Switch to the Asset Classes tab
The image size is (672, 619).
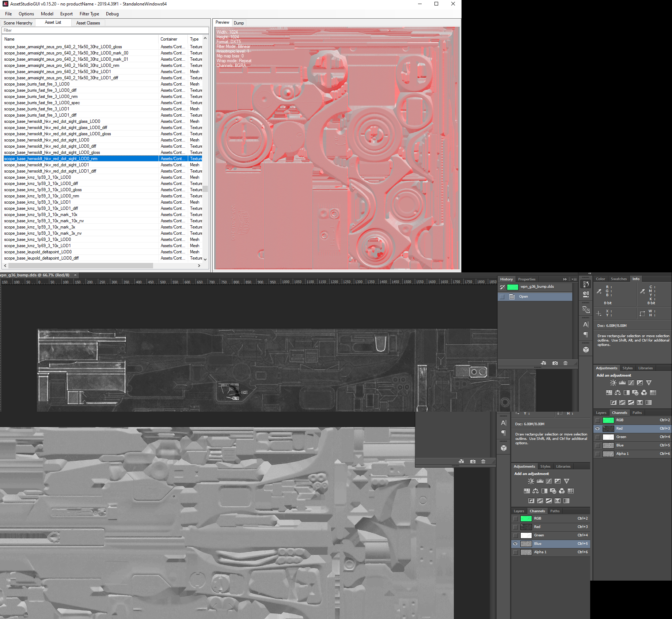[88, 23]
